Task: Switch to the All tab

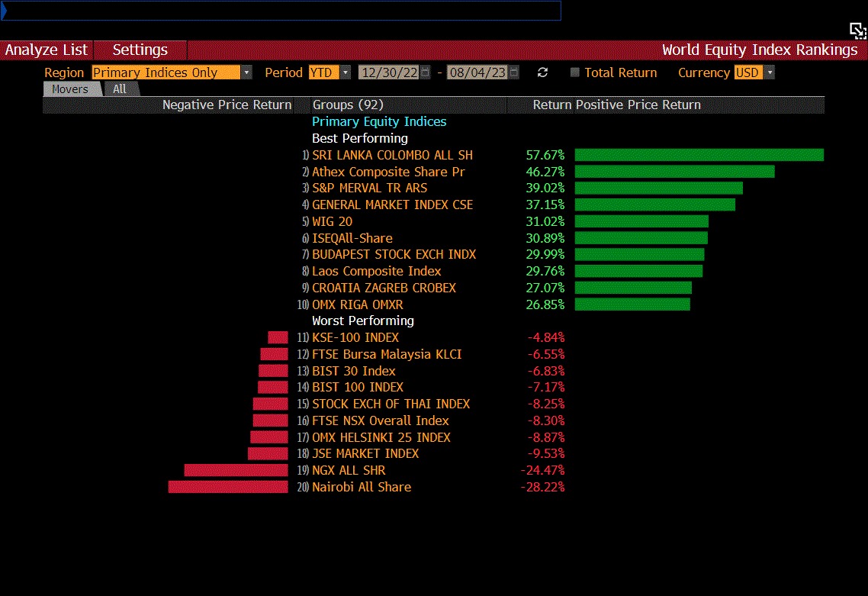Action: (120, 89)
